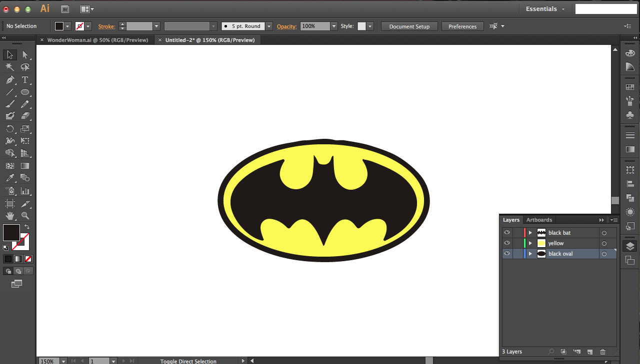Select the Magic Wand tool
This screenshot has width=640, height=364.
pos(10,67)
